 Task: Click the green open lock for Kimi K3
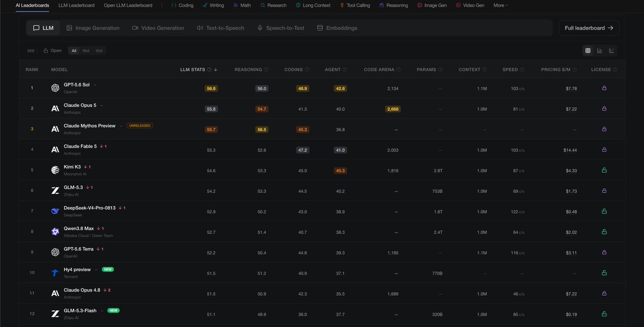tap(604, 170)
